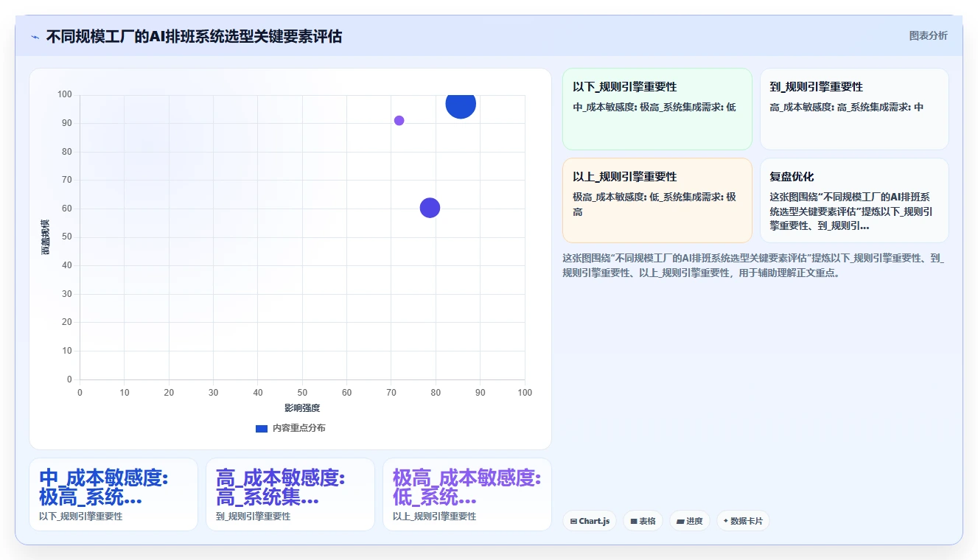Click the x-axis tick label 50
This screenshot has height=560, width=978.
coord(302,393)
